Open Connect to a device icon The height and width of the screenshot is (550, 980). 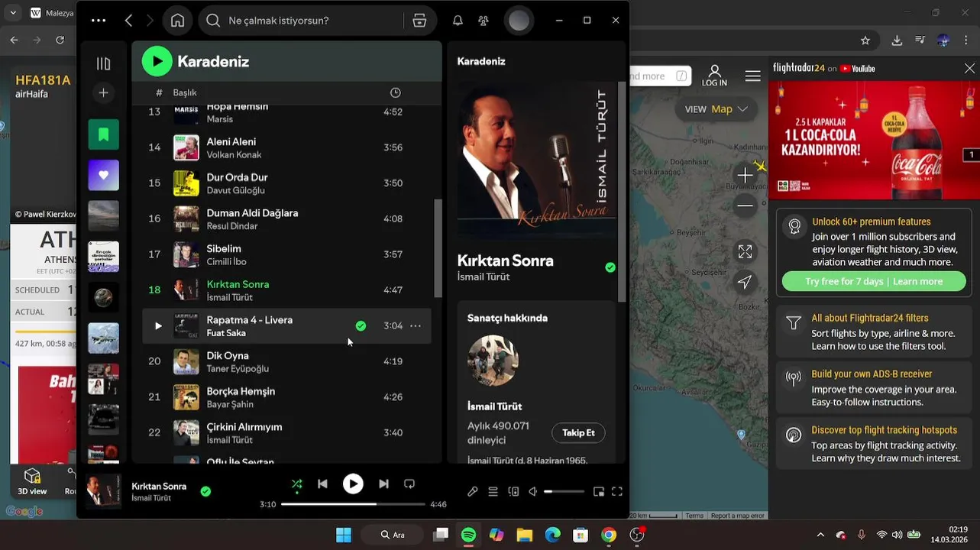click(x=513, y=492)
